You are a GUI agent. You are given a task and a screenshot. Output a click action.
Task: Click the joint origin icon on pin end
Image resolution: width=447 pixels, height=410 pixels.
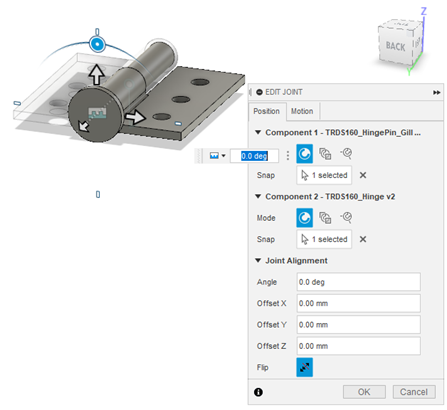pos(97,113)
